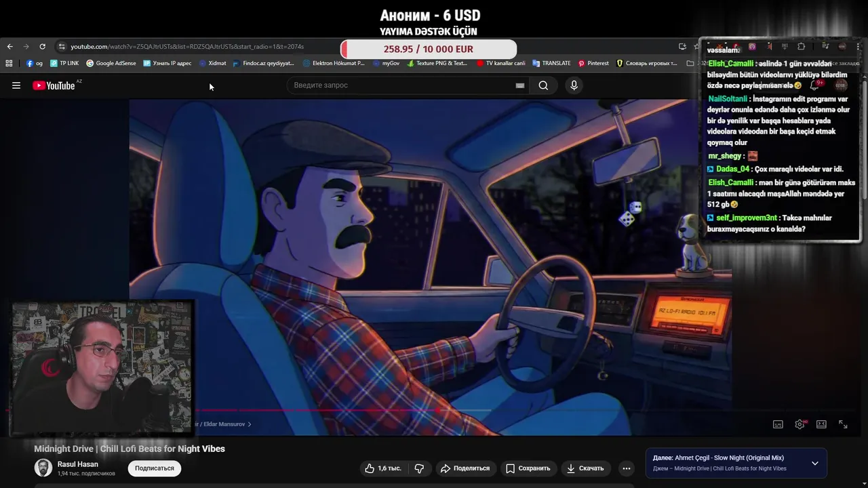Image resolution: width=868 pixels, height=488 pixels.
Task: Click the install app icon in address bar
Action: point(682,47)
